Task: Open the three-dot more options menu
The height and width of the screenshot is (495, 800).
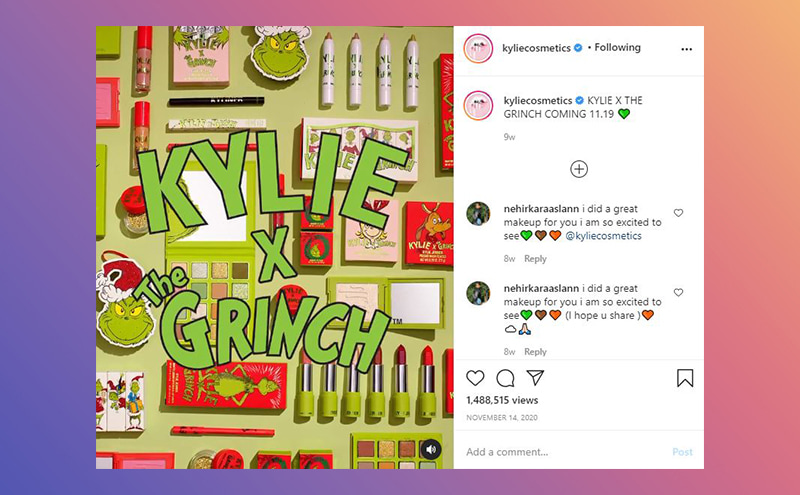Action: pos(687,49)
